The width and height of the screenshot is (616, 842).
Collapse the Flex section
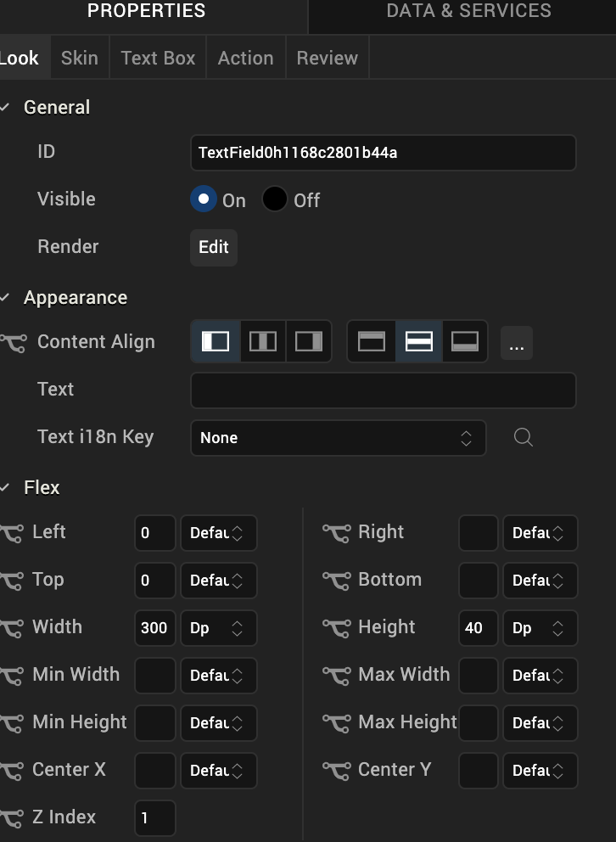tap(5, 487)
